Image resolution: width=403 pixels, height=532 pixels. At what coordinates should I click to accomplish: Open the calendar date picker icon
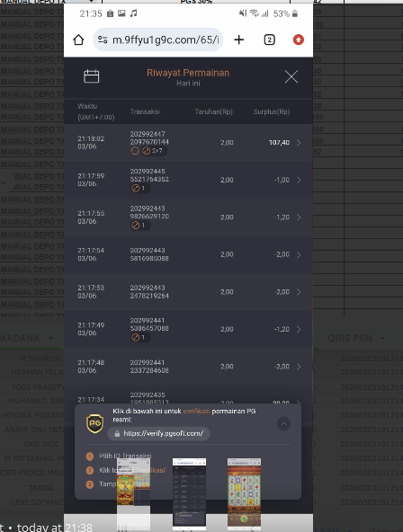(92, 76)
